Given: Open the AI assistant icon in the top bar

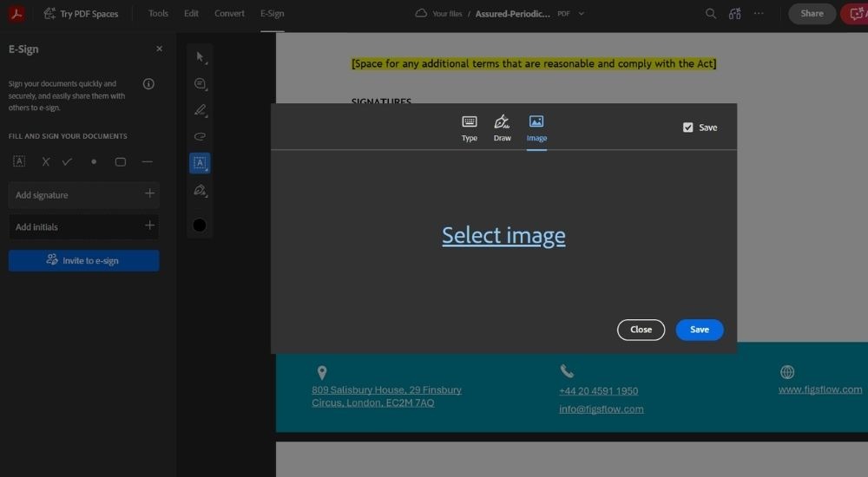Looking at the screenshot, I should pyautogui.click(x=734, y=14).
